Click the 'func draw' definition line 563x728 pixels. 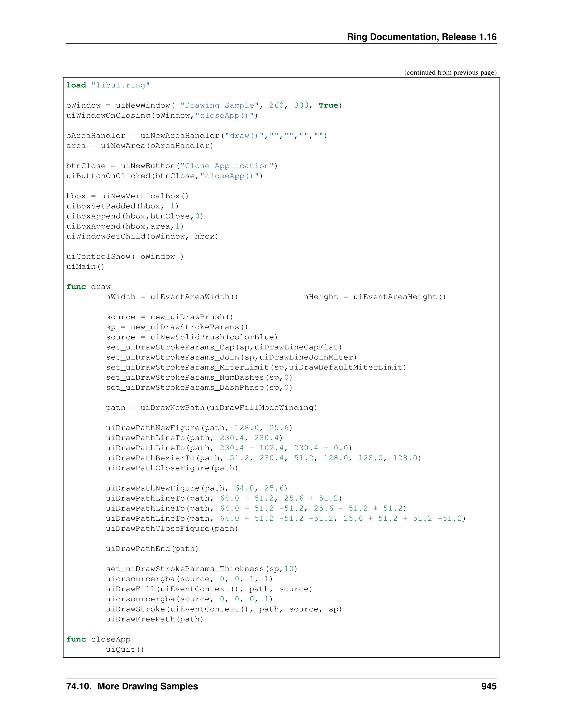pyautogui.click(x=89, y=287)
